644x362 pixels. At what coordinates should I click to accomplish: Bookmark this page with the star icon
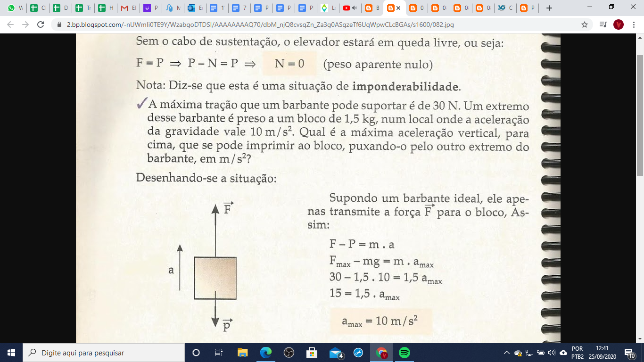[x=585, y=25]
